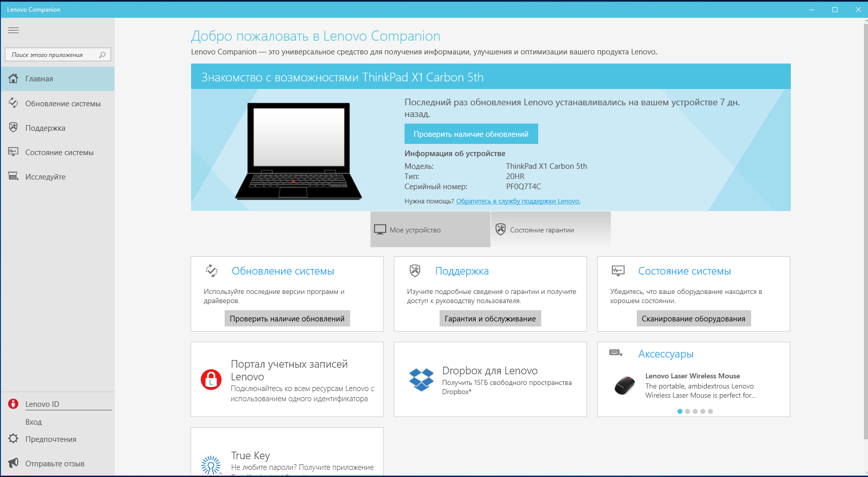Click the Сканирование оборудования button
The width and height of the screenshot is (868, 477).
[694, 318]
